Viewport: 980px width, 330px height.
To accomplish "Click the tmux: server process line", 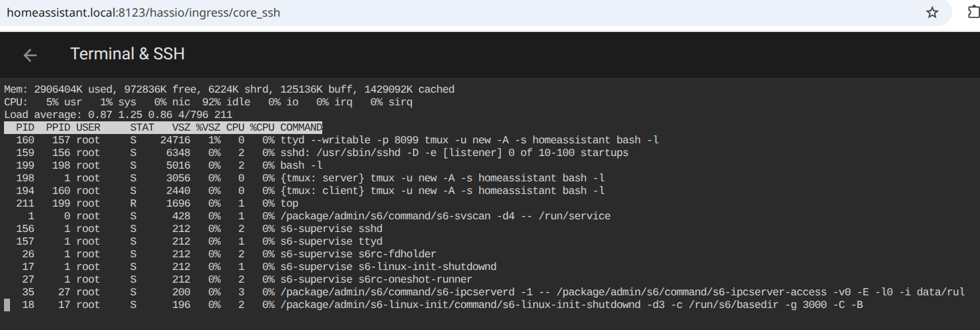I will coord(304,178).
